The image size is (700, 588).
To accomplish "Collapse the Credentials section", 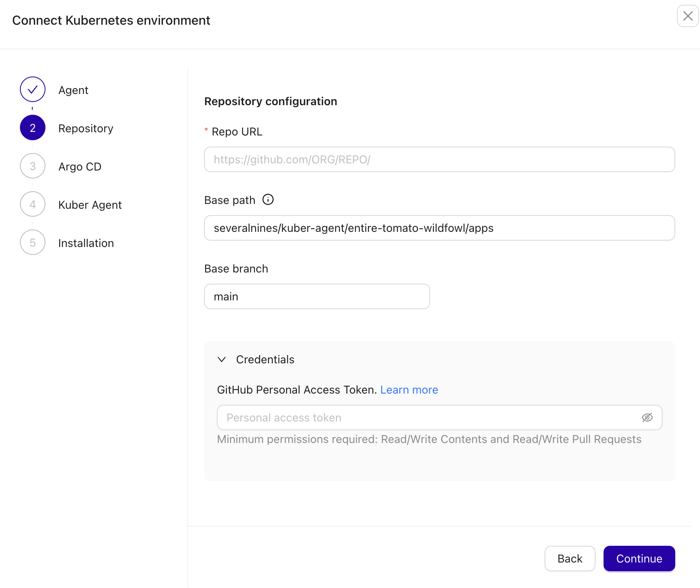I will (222, 359).
